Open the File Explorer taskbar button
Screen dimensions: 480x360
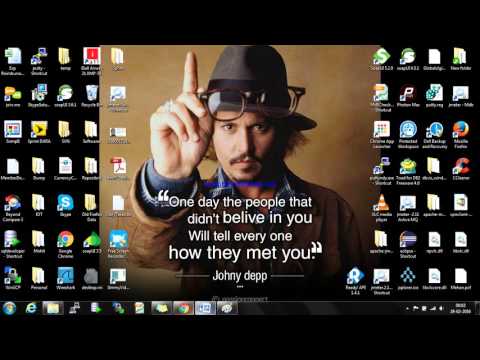pyautogui.click(x=53, y=308)
